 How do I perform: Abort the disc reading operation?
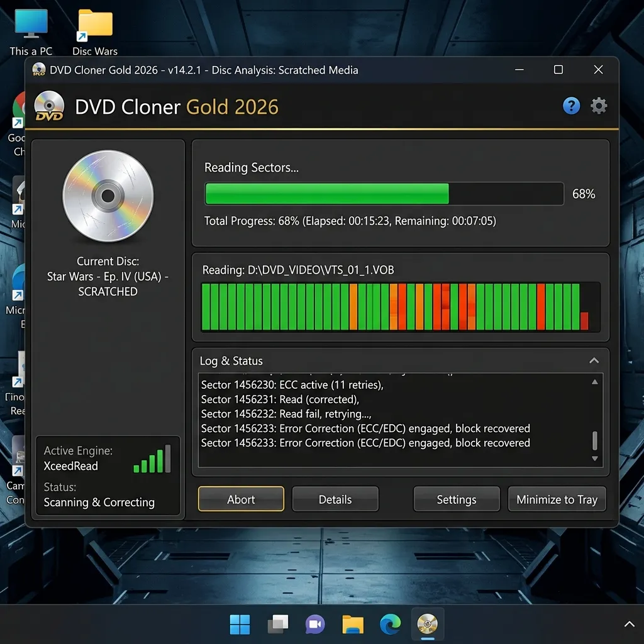(x=241, y=499)
